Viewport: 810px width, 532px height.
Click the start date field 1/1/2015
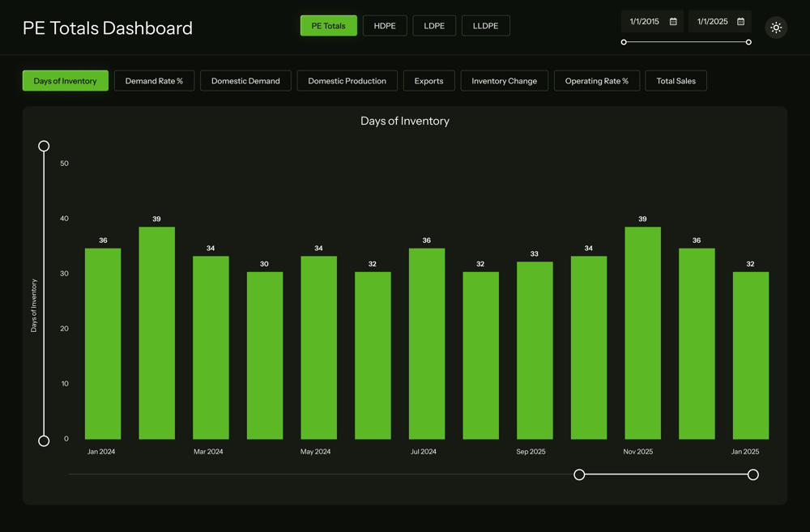coord(652,22)
